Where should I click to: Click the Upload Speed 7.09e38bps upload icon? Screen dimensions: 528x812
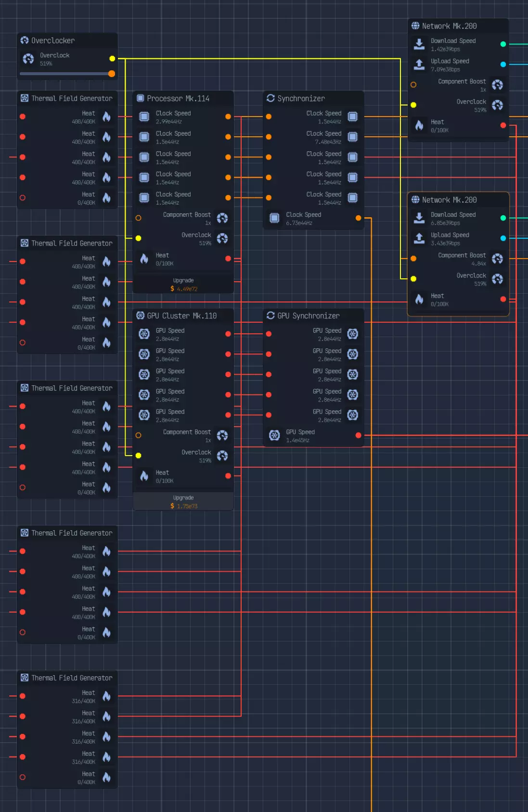pos(419,65)
